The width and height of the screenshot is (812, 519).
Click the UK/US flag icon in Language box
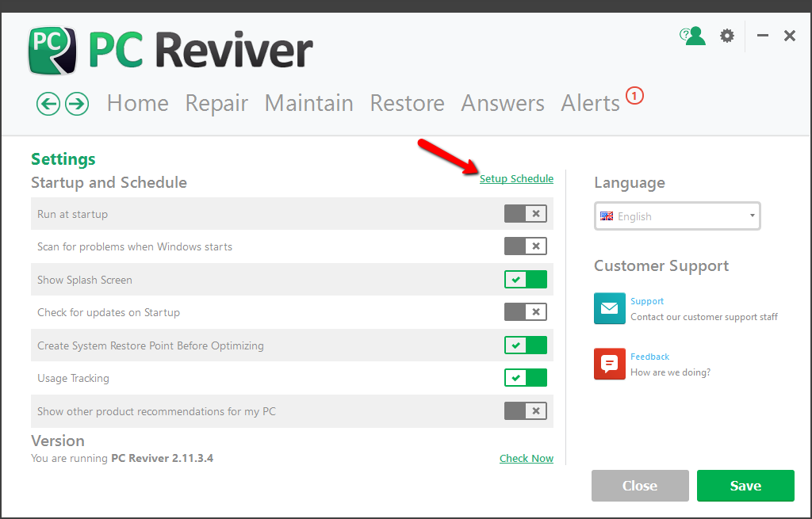(607, 216)
